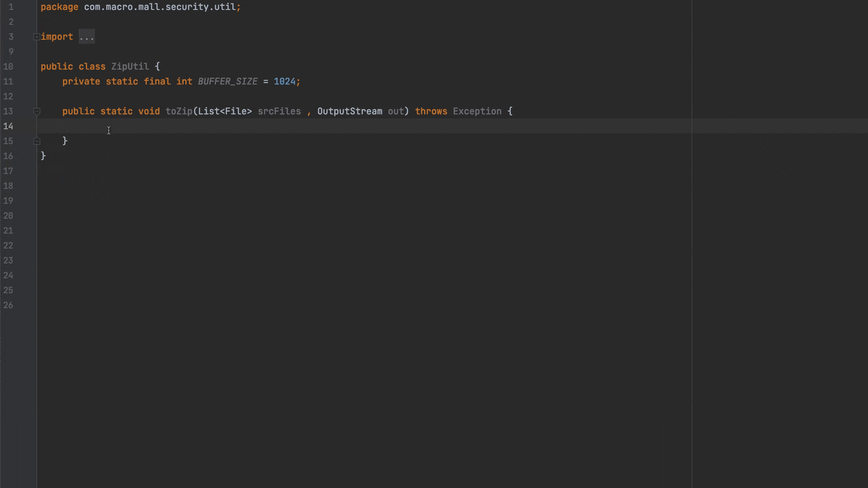Click the throws keyword in the method signature

click(431, 111)
